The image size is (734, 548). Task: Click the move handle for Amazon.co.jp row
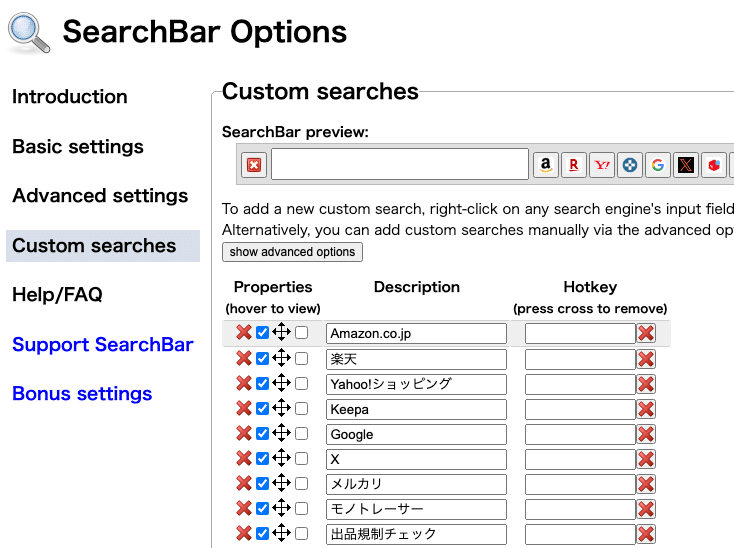[281, 332]
